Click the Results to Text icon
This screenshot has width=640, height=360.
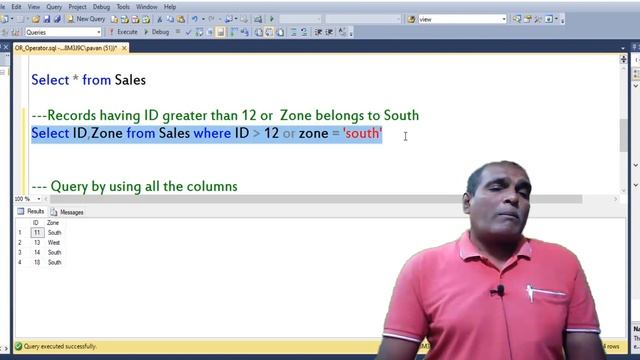click(258, 32)
